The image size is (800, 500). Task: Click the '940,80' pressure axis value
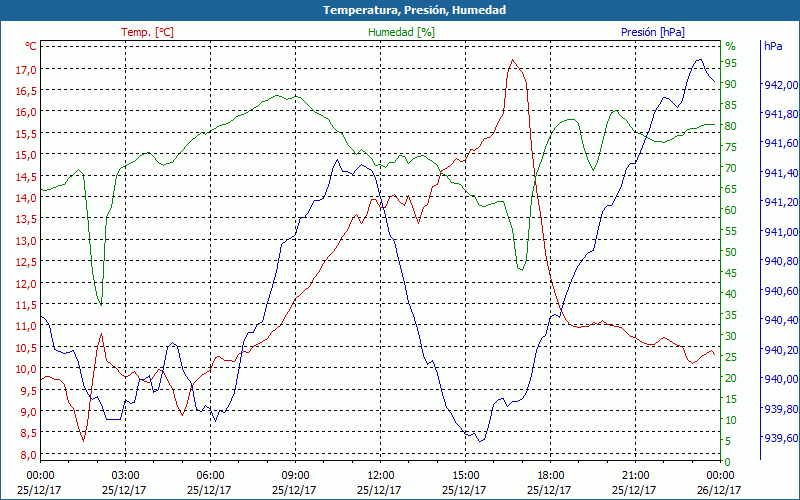[x=781, y=261]
